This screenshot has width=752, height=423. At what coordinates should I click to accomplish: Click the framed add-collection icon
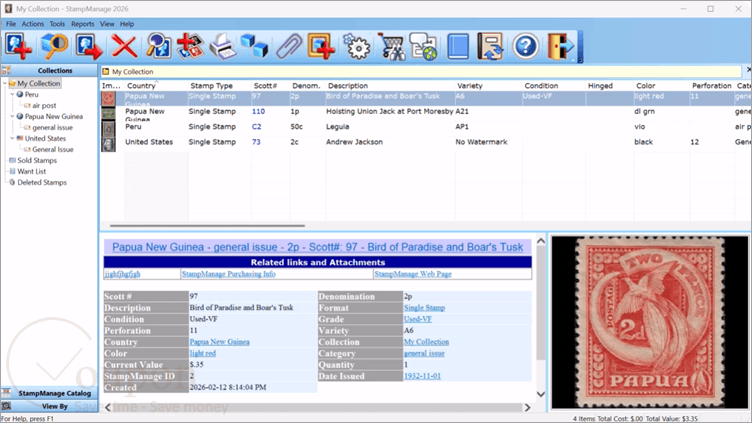321,47
